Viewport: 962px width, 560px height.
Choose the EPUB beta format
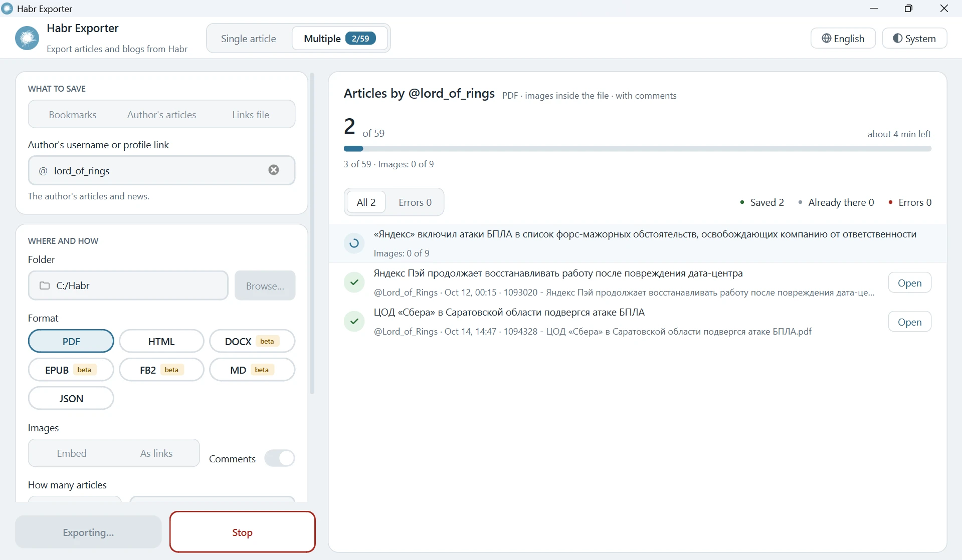pyautogui.click(x=71, y=370)
